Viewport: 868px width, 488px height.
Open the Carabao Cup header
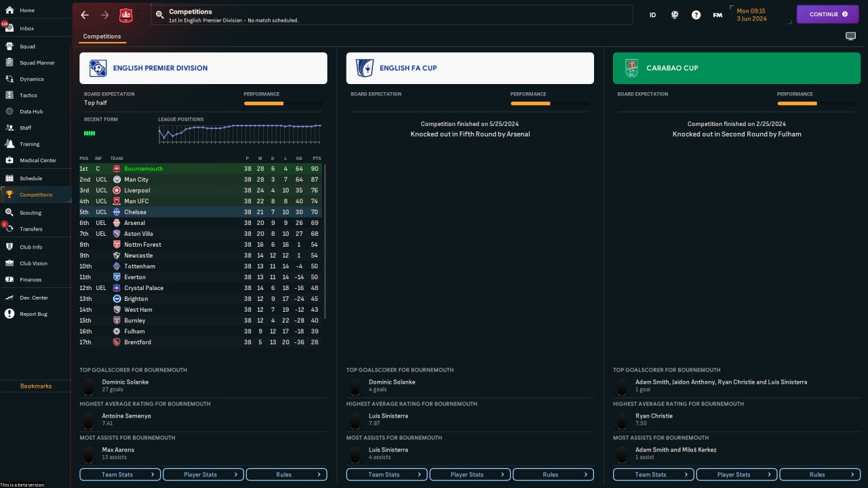[x=736, y=68]
